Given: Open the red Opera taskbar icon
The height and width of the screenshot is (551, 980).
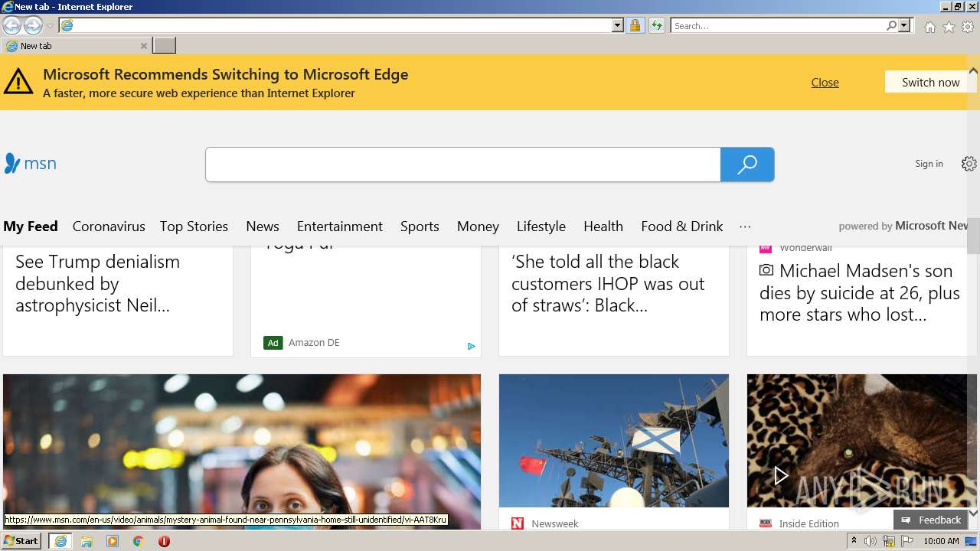Looking at the screenshot, I should click(x=164, y=541).
